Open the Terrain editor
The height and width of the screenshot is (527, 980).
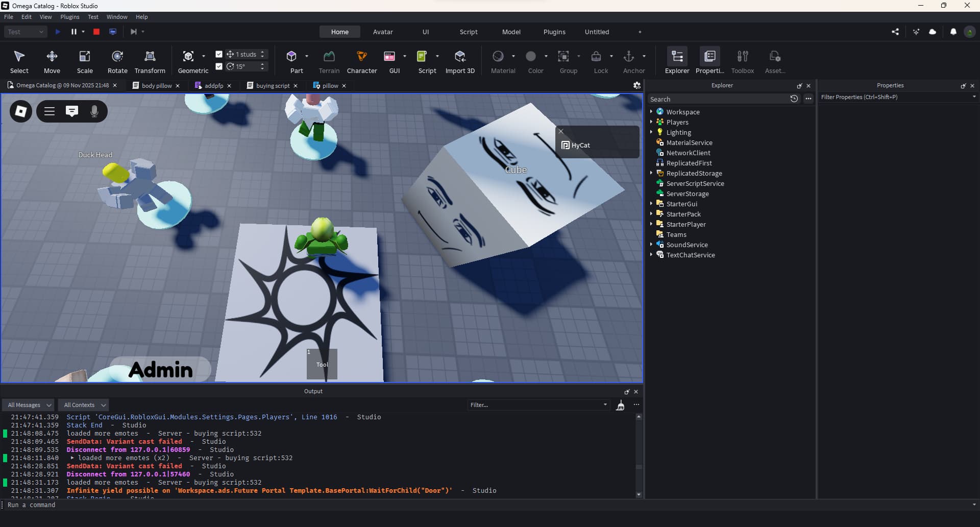(x=329, y=62)
